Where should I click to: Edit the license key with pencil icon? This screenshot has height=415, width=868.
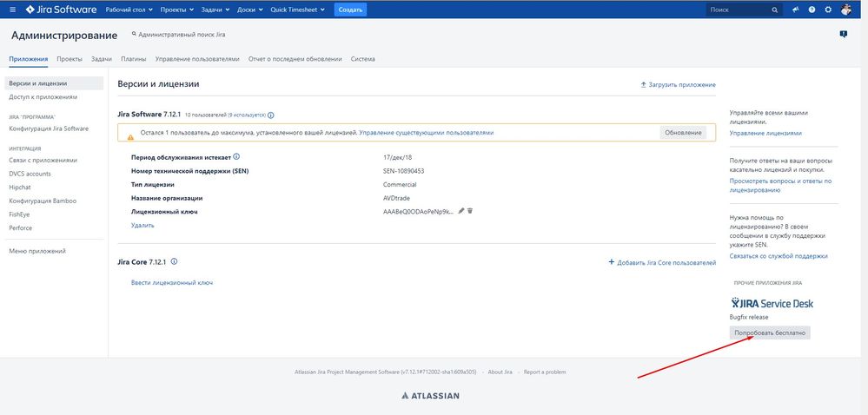(461, 211)
